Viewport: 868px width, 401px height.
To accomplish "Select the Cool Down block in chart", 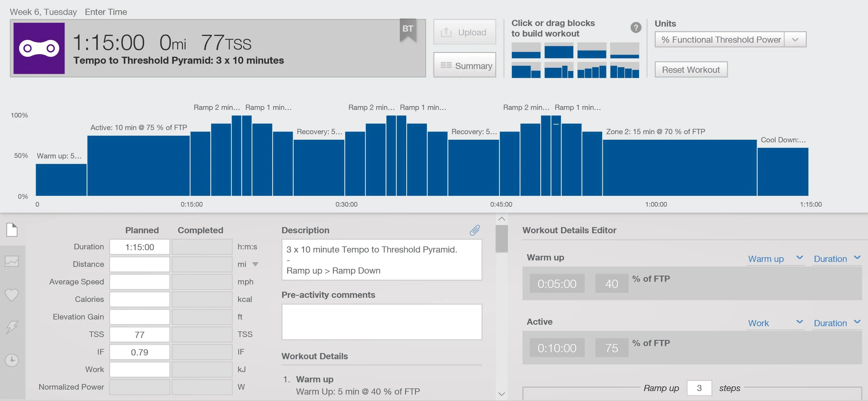I will click(x=783, y=172).
